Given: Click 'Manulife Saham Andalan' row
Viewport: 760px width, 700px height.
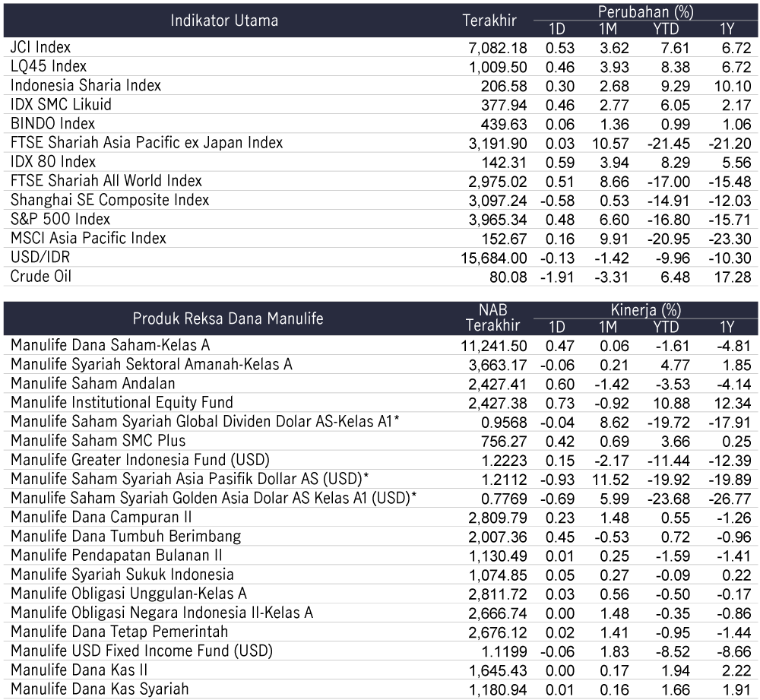Looking at the screenshot, I should tap(93, 384).
